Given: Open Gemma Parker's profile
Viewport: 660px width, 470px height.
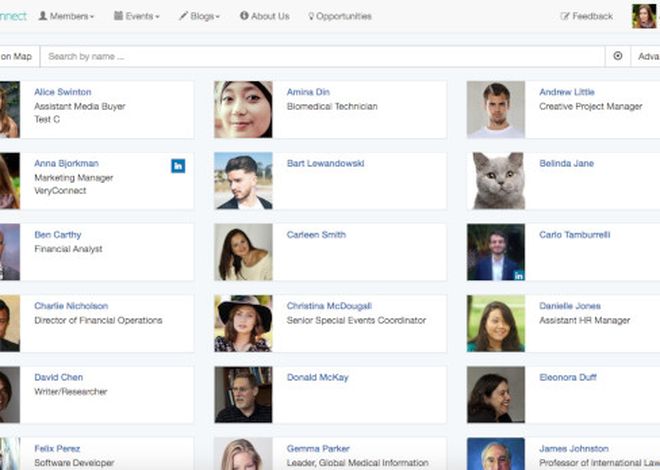Looking at the screenshot, I should point(318,449).
